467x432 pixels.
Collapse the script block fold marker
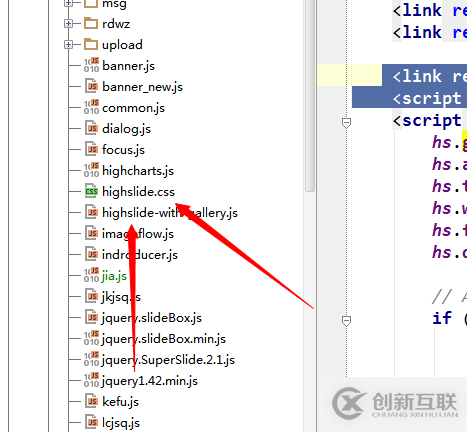click(x=346, y=123)
